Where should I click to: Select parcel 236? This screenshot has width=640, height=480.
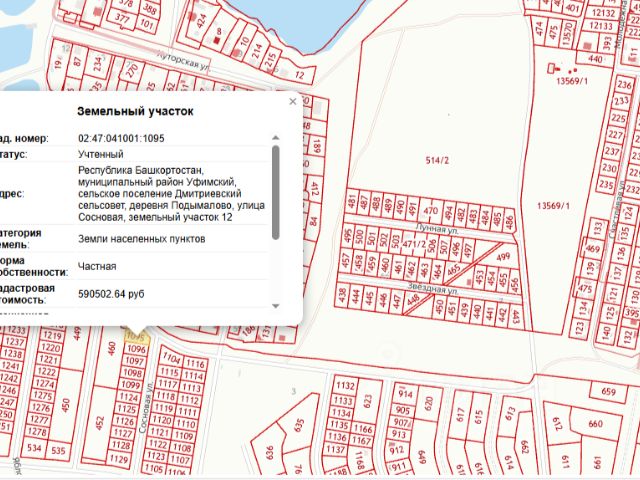coord(624,85)
